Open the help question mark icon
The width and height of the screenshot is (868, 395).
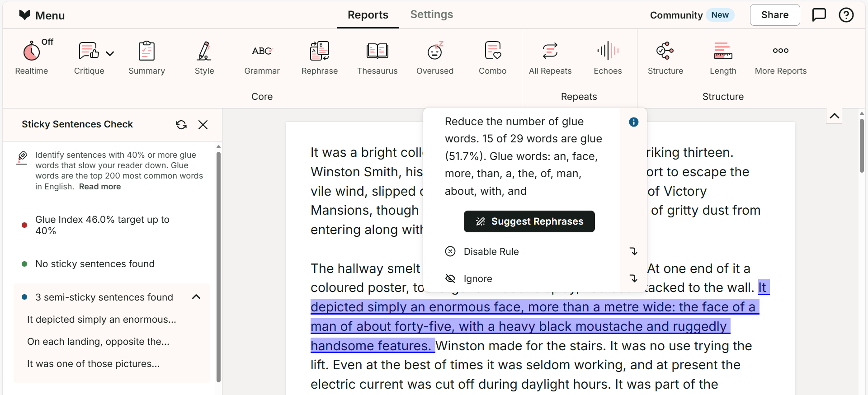pos(846,15)
